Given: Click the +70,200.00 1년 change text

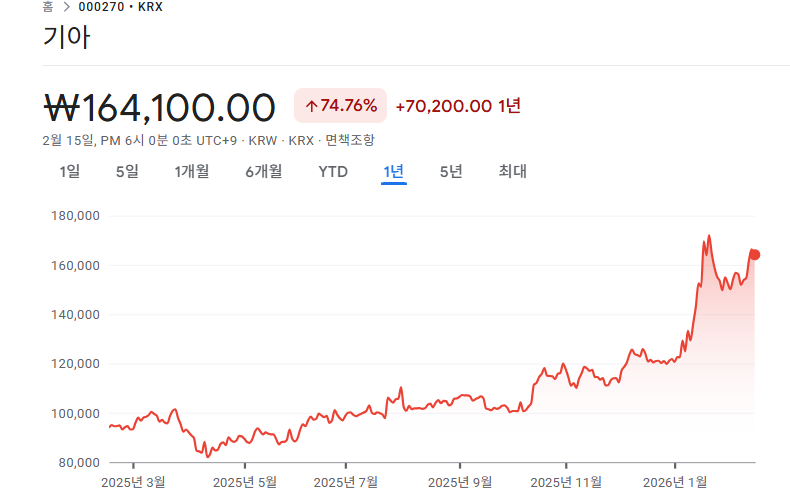Looking at the screenshot, I should click(x=458, y=106).
